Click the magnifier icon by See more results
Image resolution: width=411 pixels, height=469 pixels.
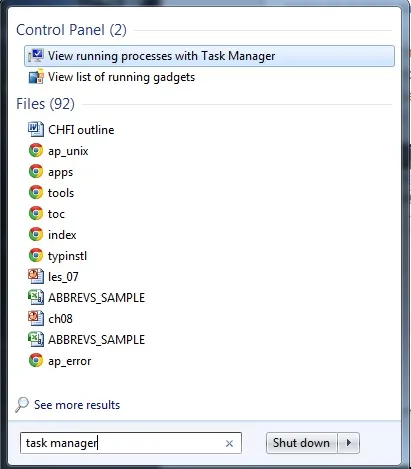[x=22, y=405]
